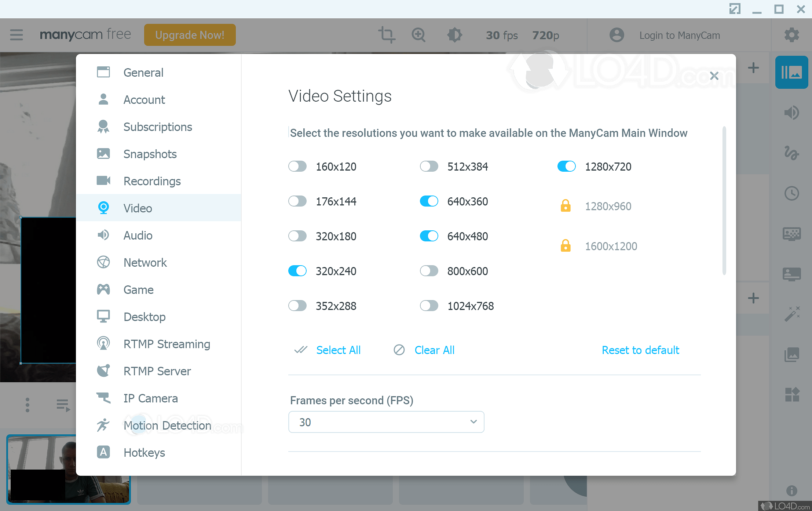812x511 pixels.
Task: Click the Upgrade Now! button
Action: pyautogui.click(x=190, y=35)
